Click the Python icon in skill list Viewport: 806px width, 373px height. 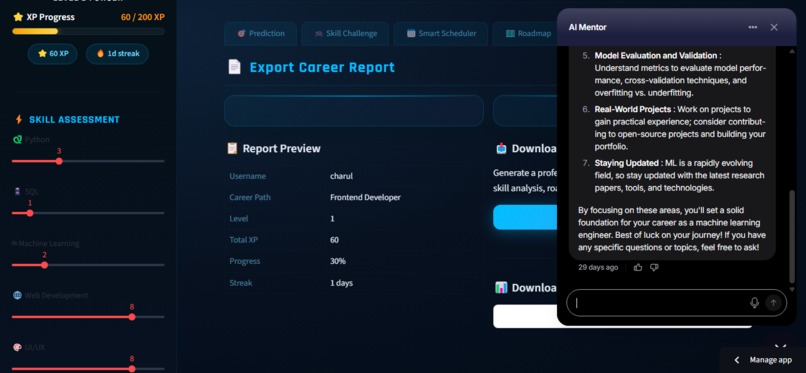click(x=17, y=140)
